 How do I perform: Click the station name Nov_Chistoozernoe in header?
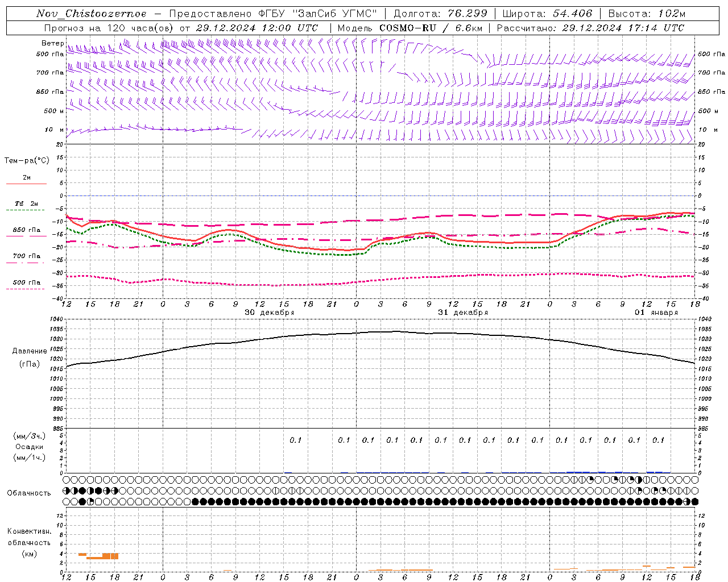tap(91, 14)
